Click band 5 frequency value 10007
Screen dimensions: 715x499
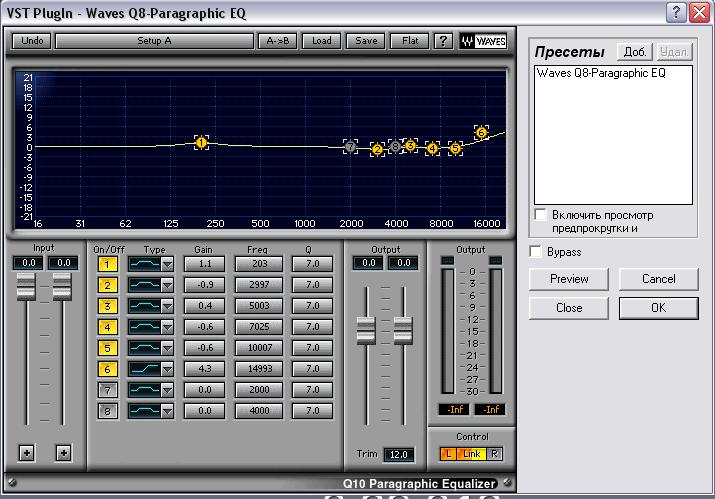point(259,348)
